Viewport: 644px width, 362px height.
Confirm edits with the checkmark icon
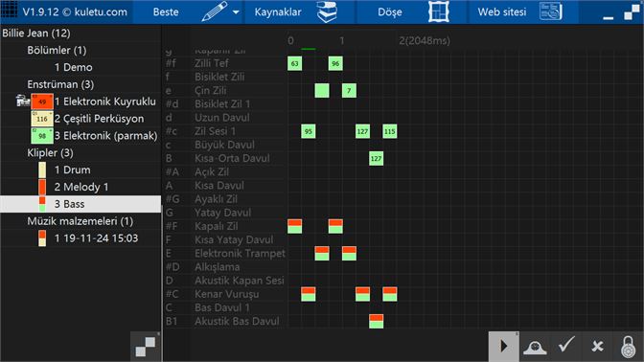click(x=566, y=345)
